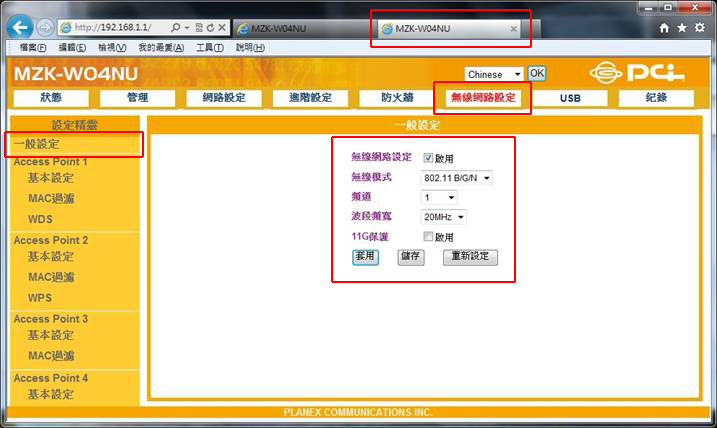Click the refresh icon in address bar

click(210, 27)
